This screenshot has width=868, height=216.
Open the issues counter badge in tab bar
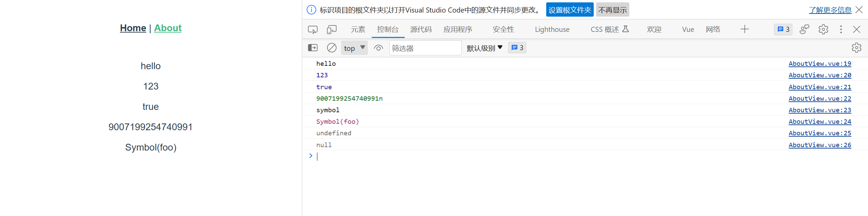(x=783, y=29)
